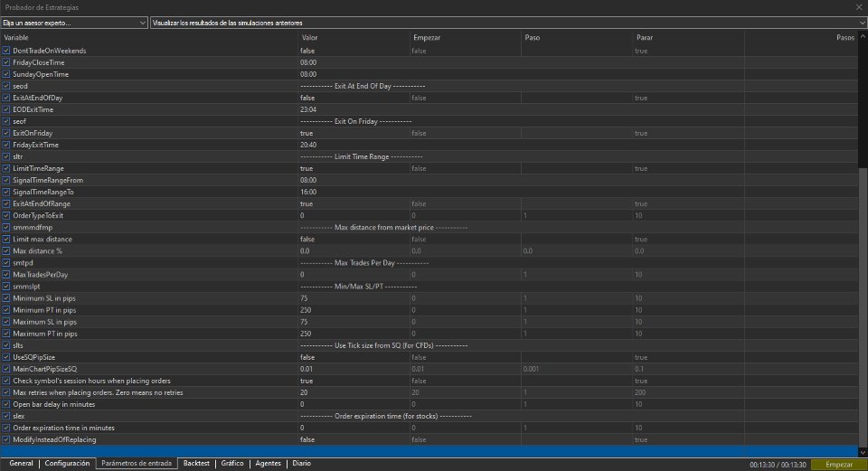Image resolution: width=868 pixels, height=471 pixels.
Task: Select the Parámetros de entrada tab
Action: pyautogui.click(x=137, y=463)
